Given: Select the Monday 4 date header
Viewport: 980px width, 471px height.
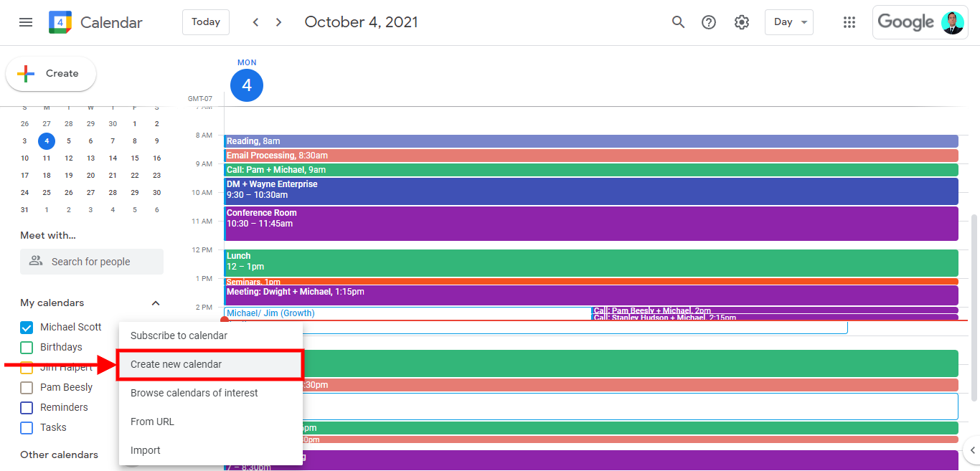Looking at the screenshot, I should coord(247,85).
